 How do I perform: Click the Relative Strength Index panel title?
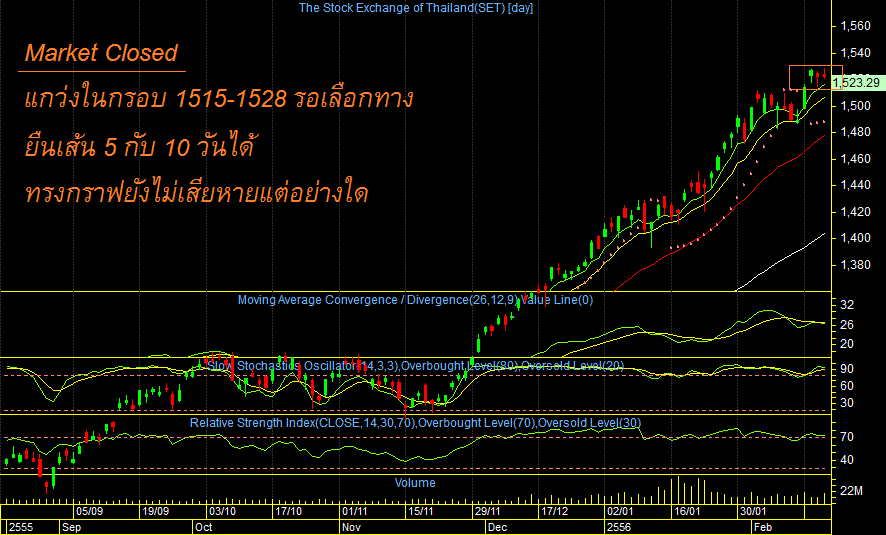coord(415,423)
